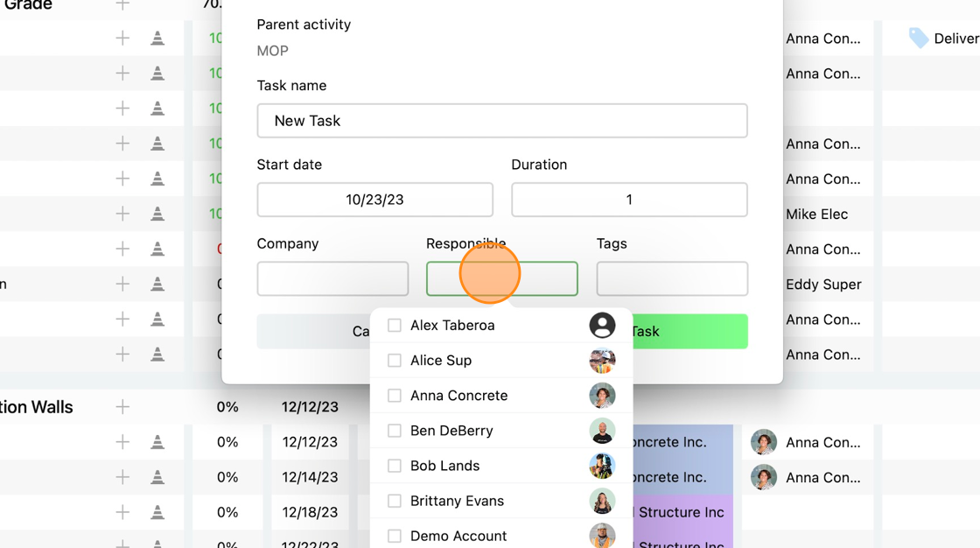This screenshot has width=980, height=548.
Task: Click the plus icon in the Mike Elec row
Action: coord(122,214)
